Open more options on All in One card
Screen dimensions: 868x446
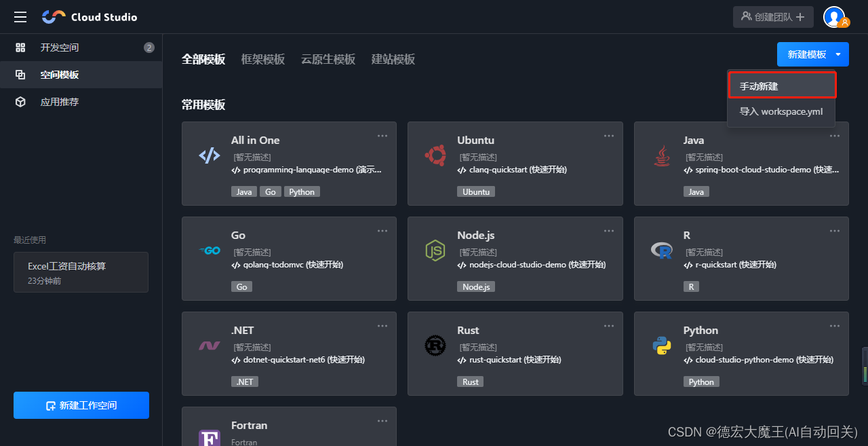[382, 136]
